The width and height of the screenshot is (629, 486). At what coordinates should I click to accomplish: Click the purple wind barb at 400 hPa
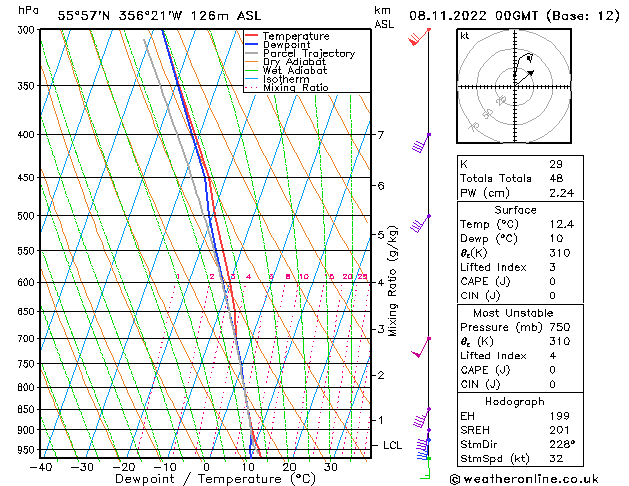click(421, 144)
